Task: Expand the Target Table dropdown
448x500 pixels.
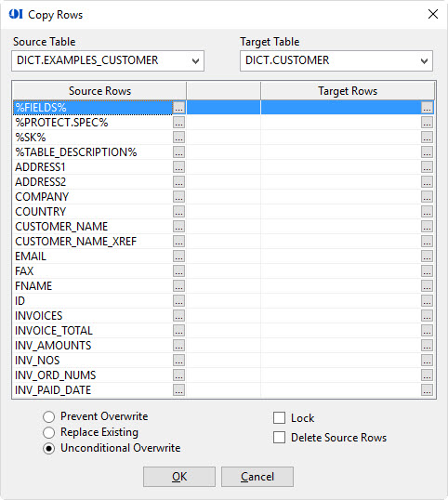Action: click(336, 60)
